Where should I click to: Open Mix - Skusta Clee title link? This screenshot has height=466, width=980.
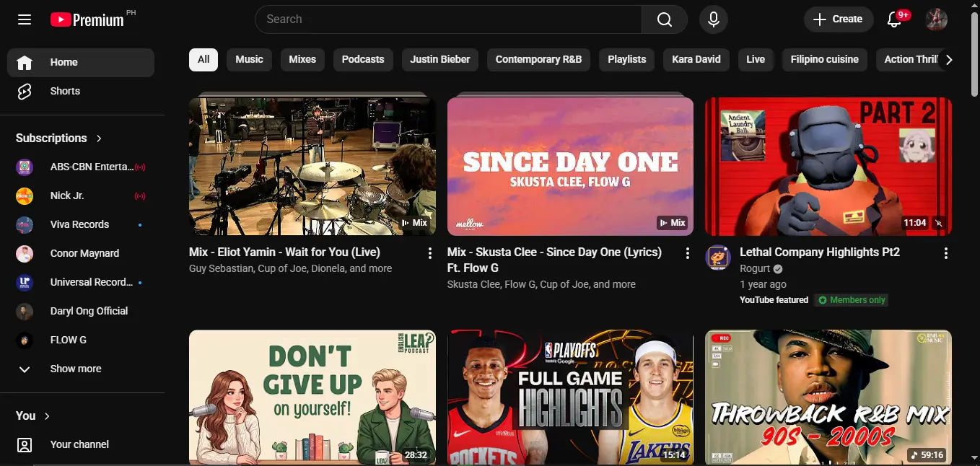pos(554,260)
